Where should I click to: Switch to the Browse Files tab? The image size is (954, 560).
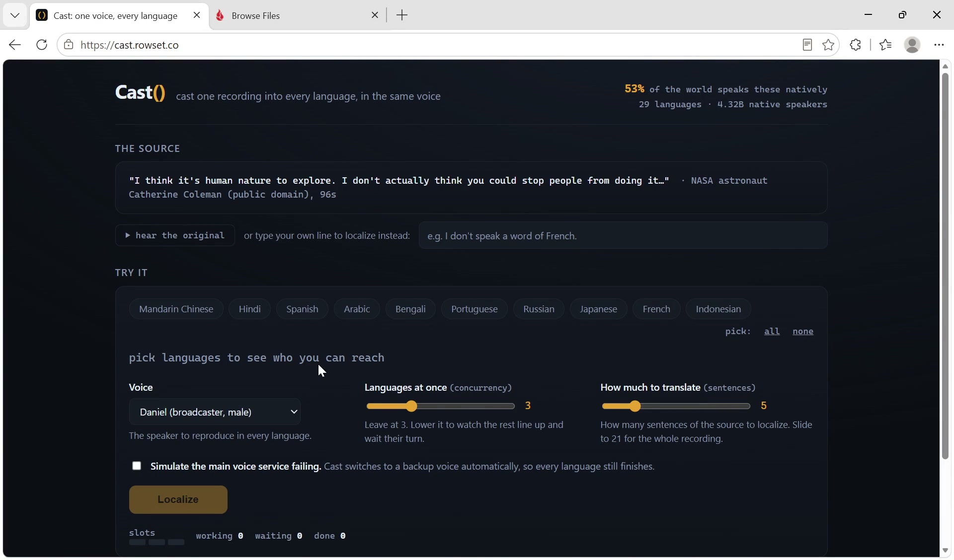(293, 15)
